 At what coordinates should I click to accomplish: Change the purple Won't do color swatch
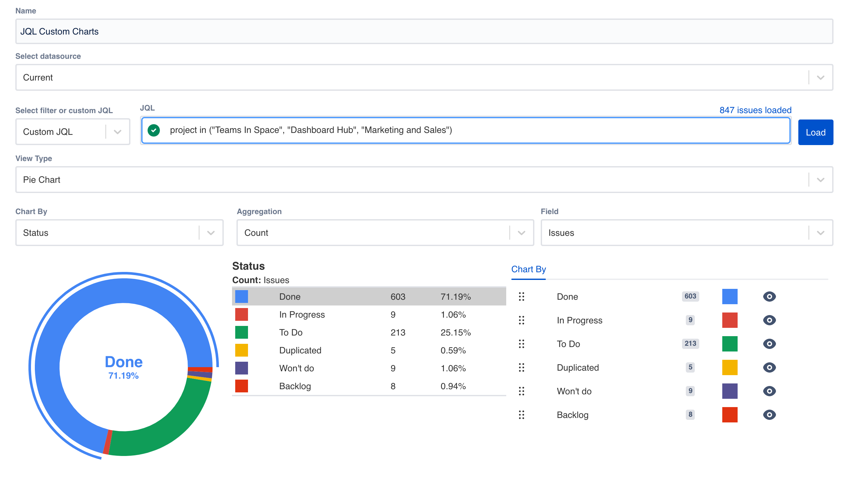pyautogui.click(x=729, y=391)
